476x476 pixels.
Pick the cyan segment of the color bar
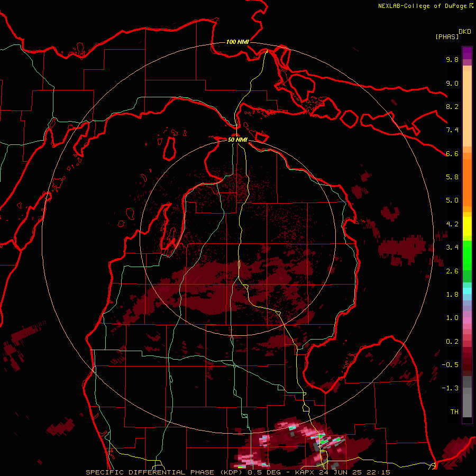(x=467, y=291)
